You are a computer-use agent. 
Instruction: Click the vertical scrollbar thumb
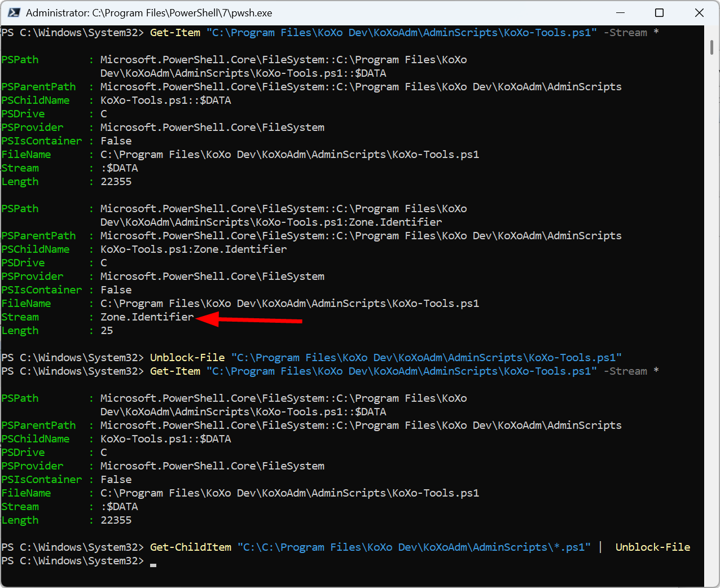click(712, 47)
